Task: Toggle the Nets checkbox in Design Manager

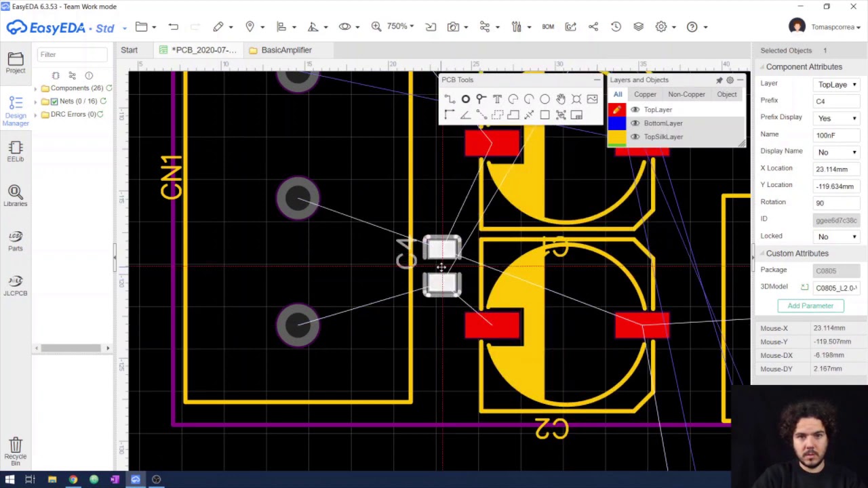Action: coord(54,102)
